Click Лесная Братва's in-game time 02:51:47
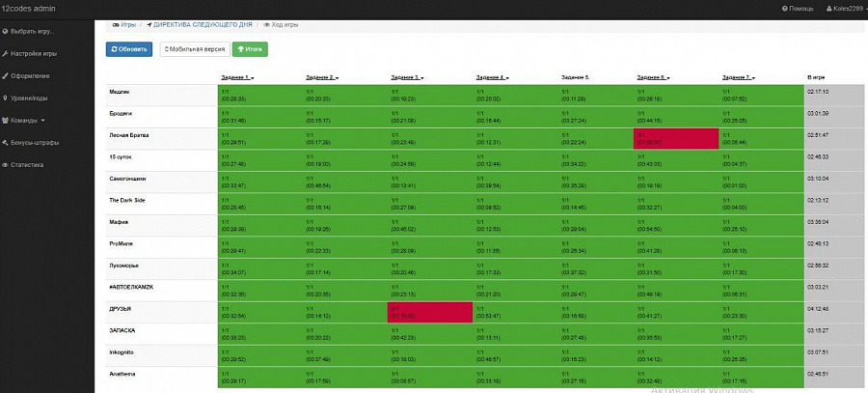 tap(818, 135)
